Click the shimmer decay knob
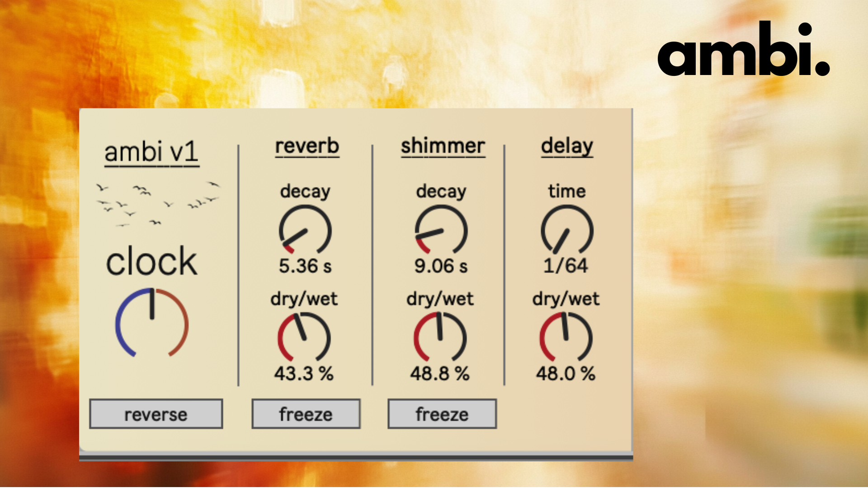The image size is (868, 488). (441, 230)
